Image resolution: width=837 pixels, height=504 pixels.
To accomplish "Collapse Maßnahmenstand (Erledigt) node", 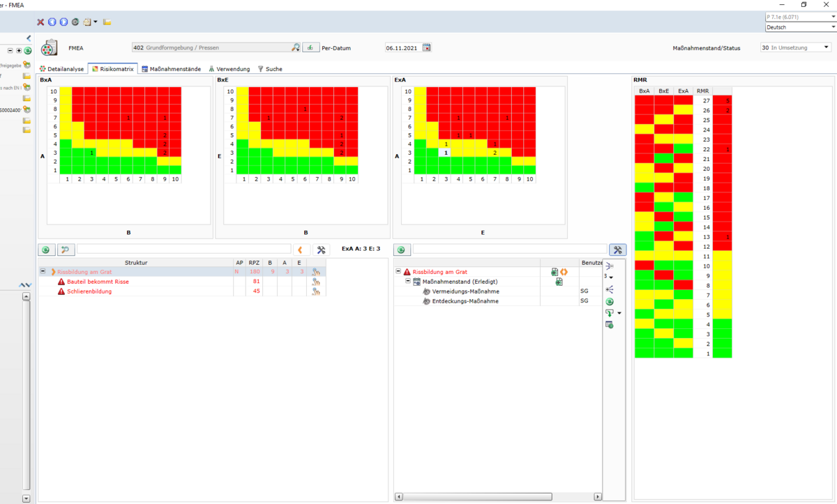I will point(408,282).
